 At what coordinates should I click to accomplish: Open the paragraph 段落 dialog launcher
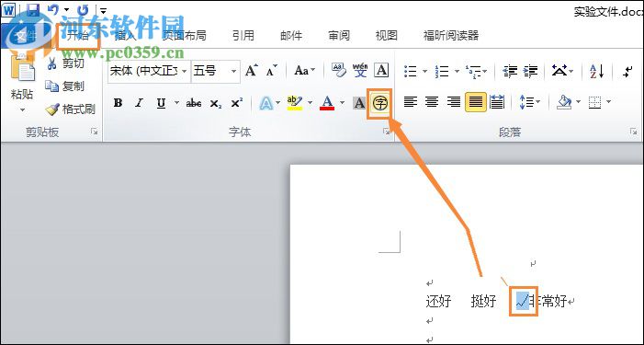click(x=633, y=132)
